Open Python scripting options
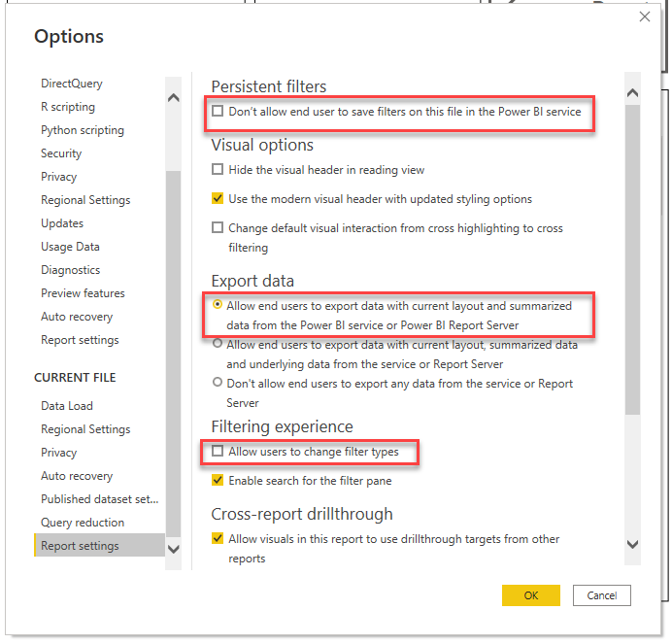 pyautogui.click(x=83, y=130)
